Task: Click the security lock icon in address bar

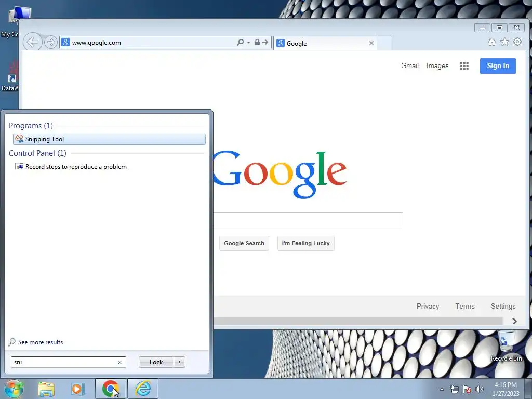Action: [x=257, y=42]
